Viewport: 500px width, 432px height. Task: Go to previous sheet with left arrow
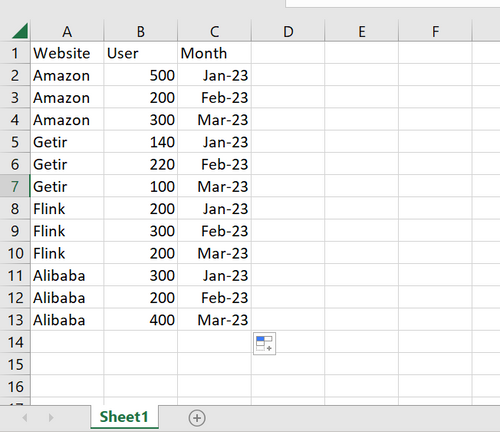25,418
